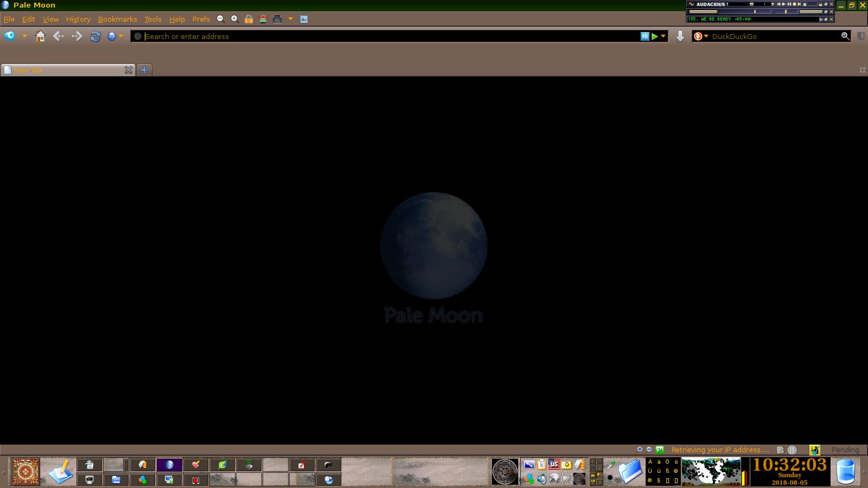Open the Prefs menu
Image resolution: width=868 pixels, height=488 pixels.
[x=201, y=19]
